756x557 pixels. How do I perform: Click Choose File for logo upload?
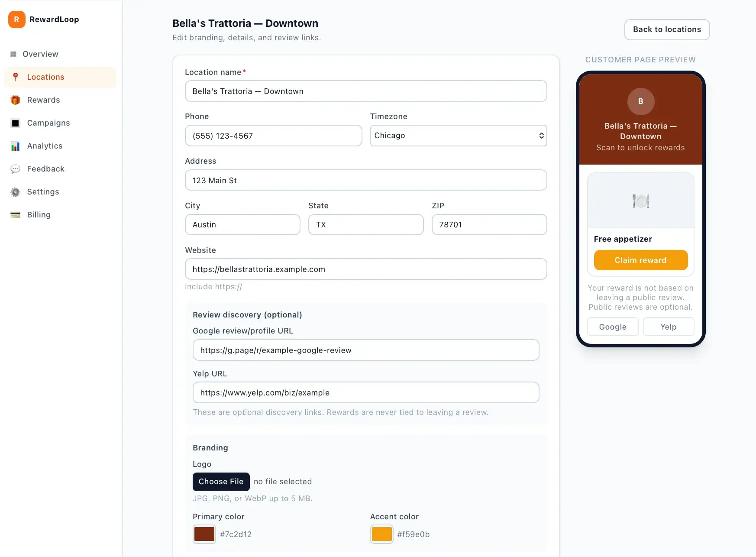pos(221,482)
